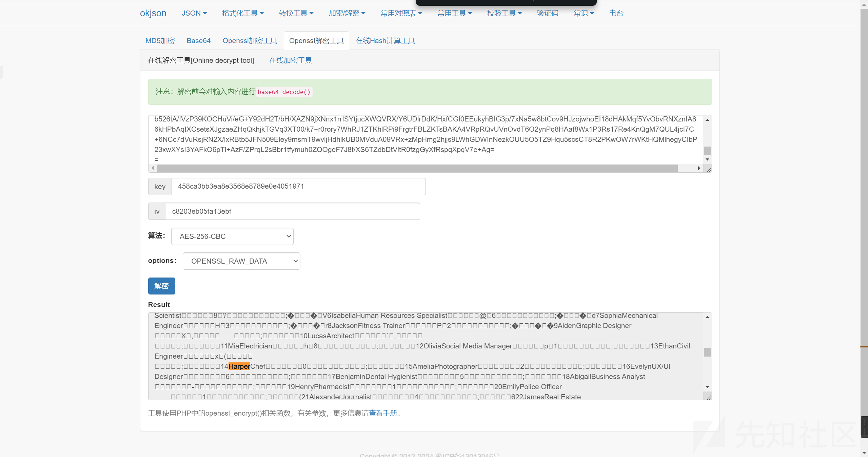Click the 算法 label
This screenshot has width=868, height=457.
click(x=157, y=235)
